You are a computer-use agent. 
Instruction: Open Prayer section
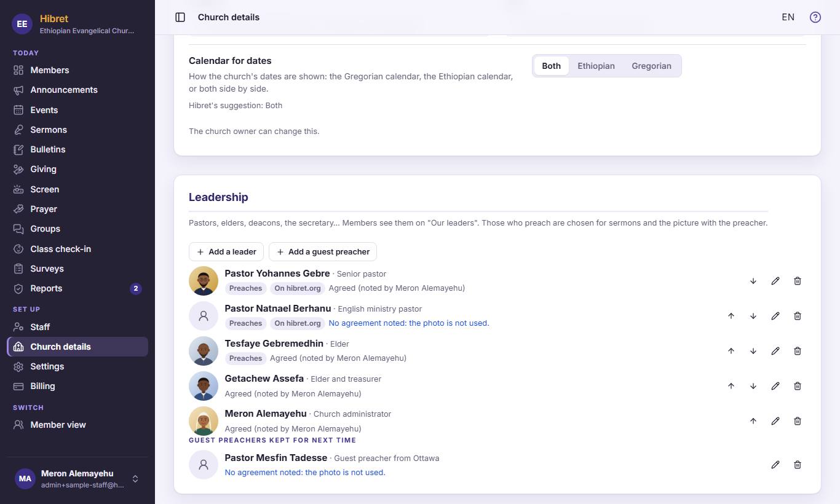tap(77, 209)
